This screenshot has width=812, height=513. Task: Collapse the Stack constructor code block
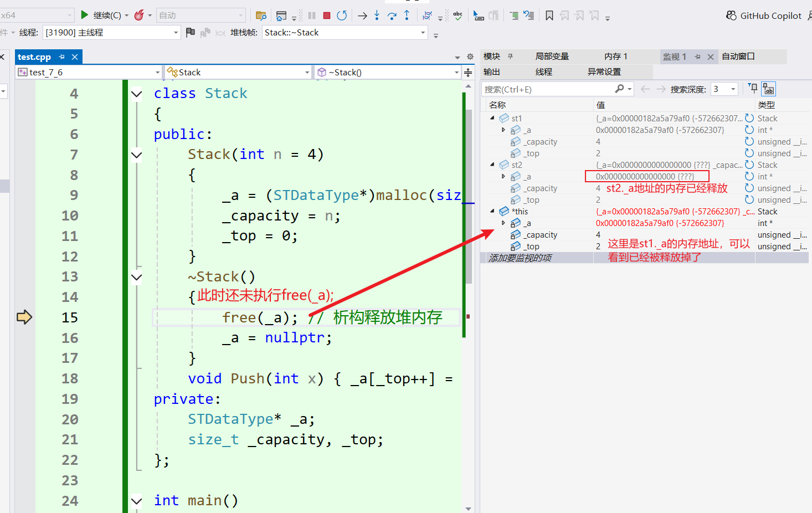click(136, 155)
